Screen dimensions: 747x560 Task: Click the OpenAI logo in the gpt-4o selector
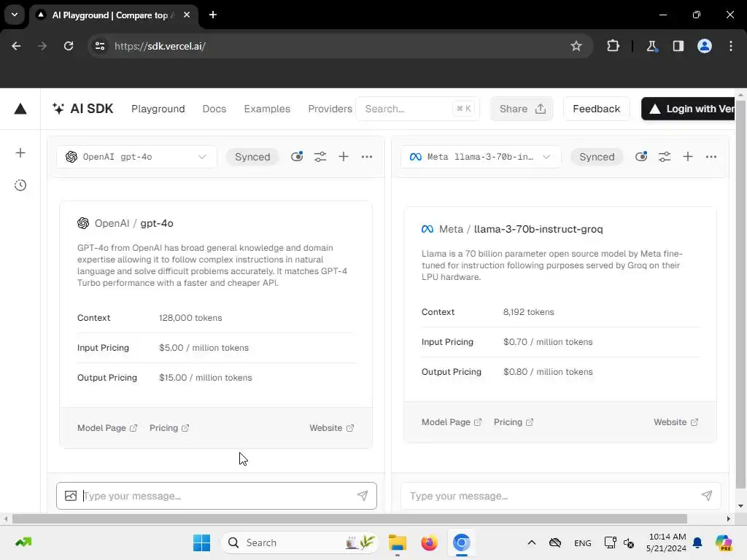click(71, 157)
